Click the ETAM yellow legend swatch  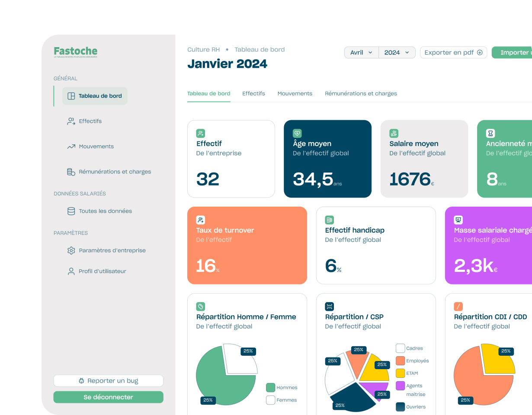click(400, 373)
